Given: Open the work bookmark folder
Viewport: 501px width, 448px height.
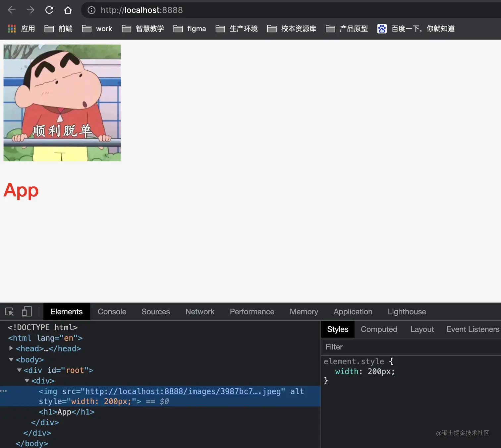Looking at the screenshot, I should click(x=97, y=29).
